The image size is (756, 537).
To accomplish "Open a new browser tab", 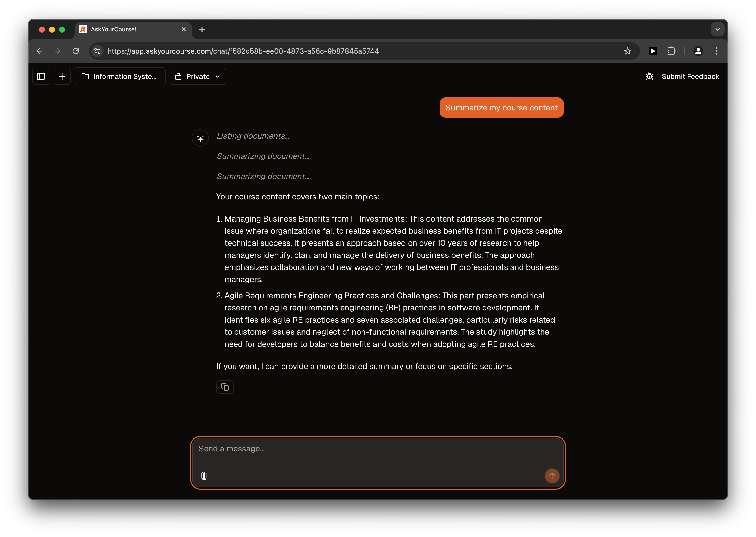I will point(202,30).
